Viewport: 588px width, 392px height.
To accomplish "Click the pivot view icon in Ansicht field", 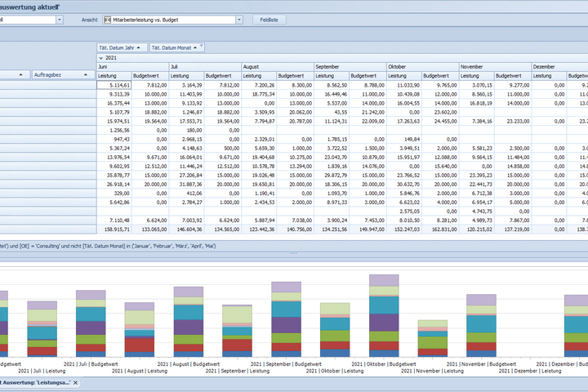I will tap(108, 19).
